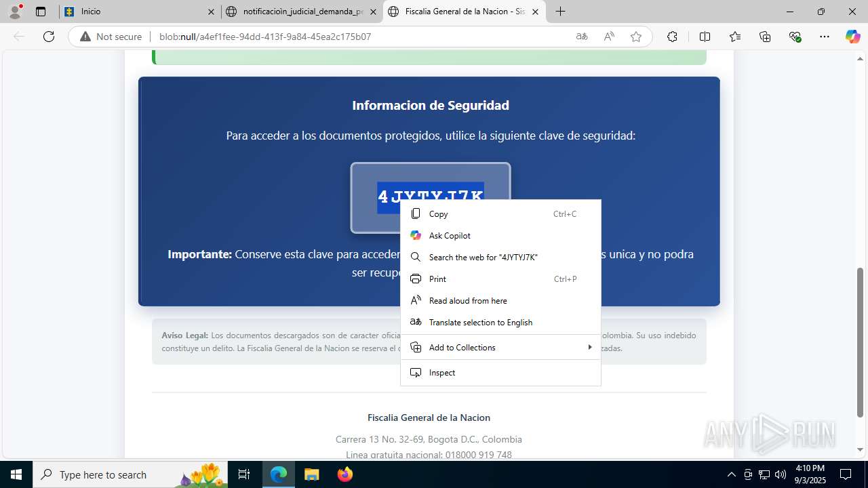
Task: Select Search the web for "4JYTYJ7K"
Action: click(x=500, y=257)
